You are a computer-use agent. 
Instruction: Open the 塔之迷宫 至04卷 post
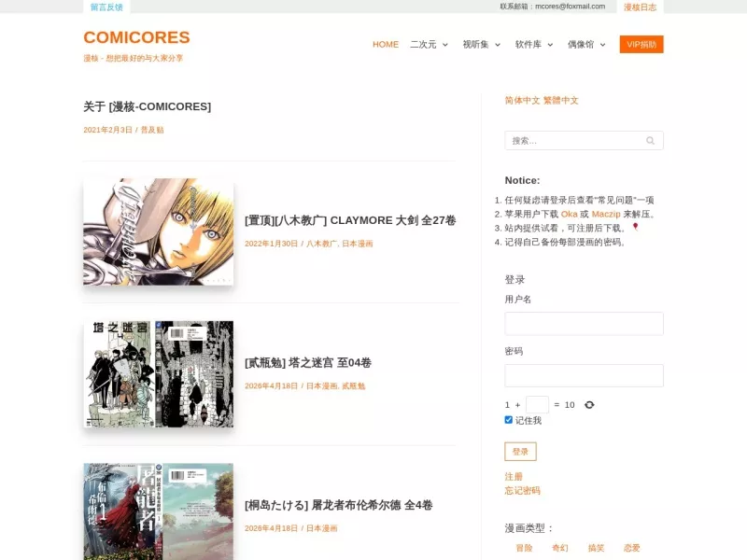pyautogui.click(x=308, y=363)
